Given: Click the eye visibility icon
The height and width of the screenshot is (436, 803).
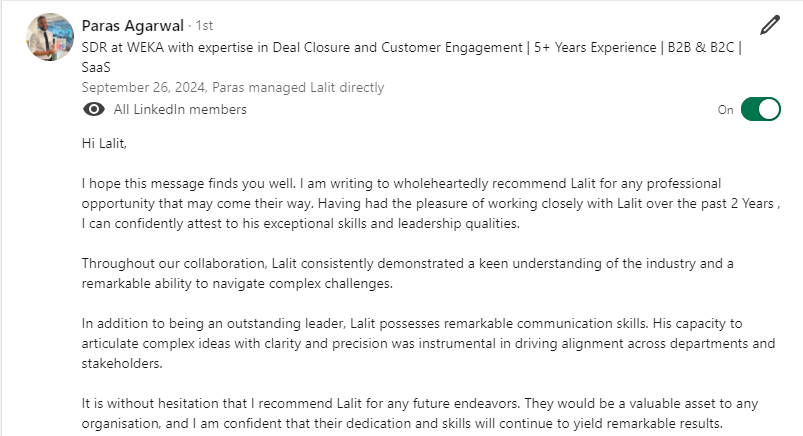Looking at the screenshot, I should (94, 109).
